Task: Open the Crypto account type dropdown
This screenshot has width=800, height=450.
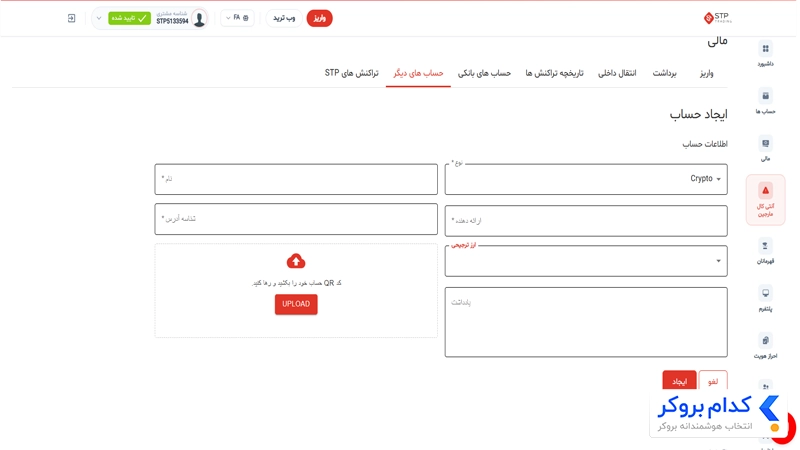Action: [x=586, y=179]
